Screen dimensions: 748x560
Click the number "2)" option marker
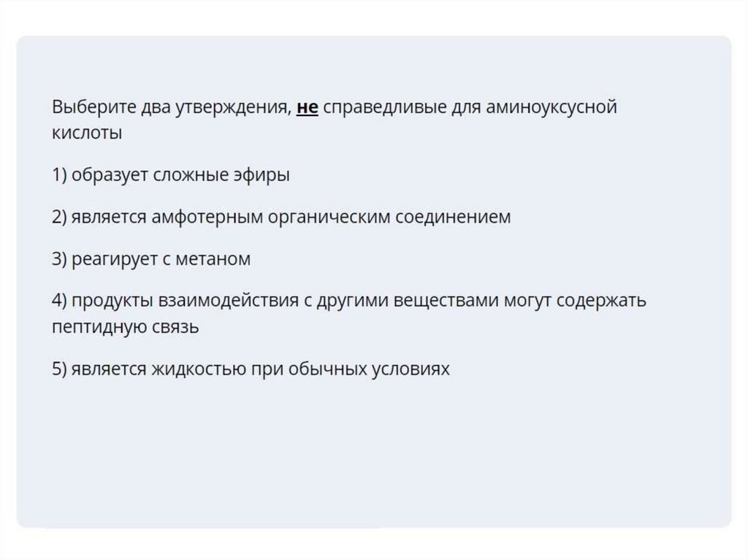tap(60, 218)
